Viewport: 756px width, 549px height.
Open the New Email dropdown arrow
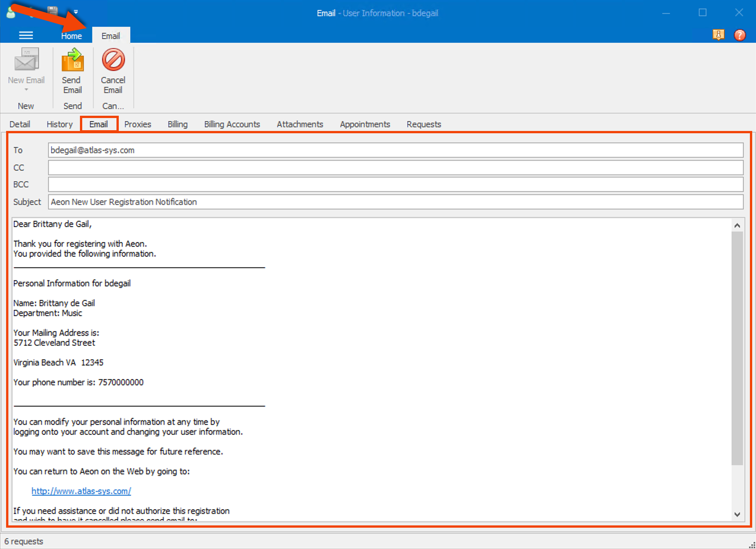coord(26,89)
